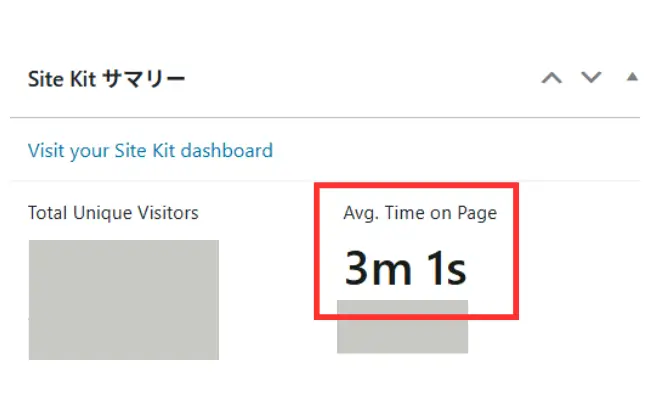Image resolution: width=650 pixels, height=400 pixels.
Task: Collapse the Site Kit サマリー panel
Action: pos(631,77)
